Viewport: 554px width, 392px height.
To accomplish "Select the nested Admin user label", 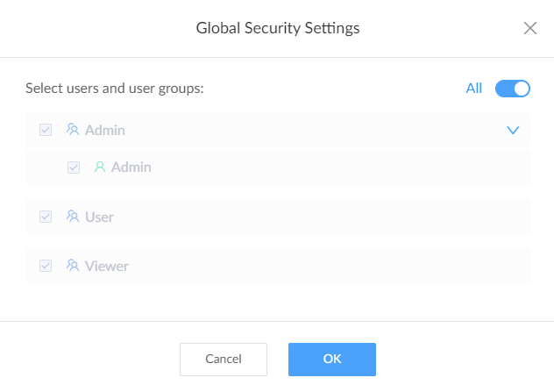I will tap(131, 167).
